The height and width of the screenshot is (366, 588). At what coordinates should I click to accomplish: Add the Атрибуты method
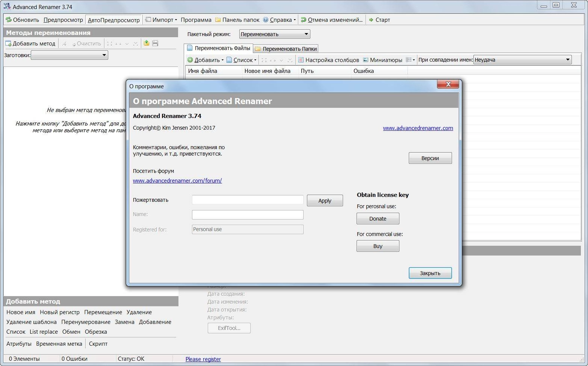click(x=19, y=344)
